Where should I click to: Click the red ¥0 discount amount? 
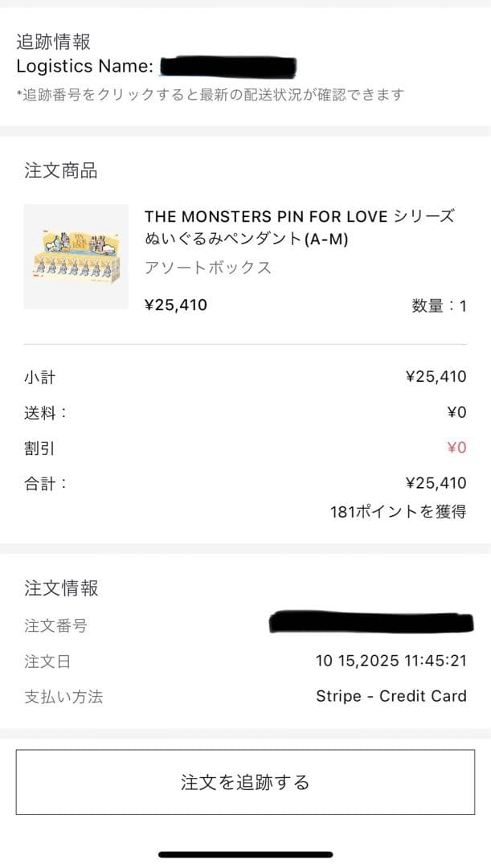pyautogui.click(x=458, y=448)
